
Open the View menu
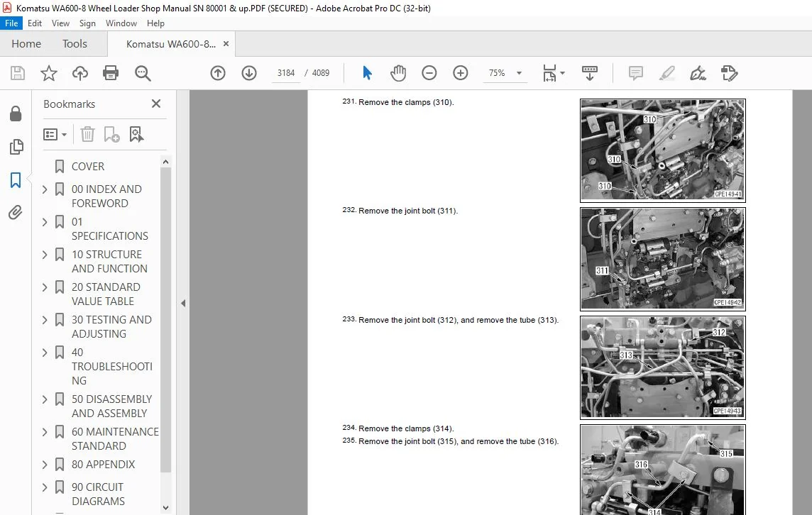[x=60, y=23]
